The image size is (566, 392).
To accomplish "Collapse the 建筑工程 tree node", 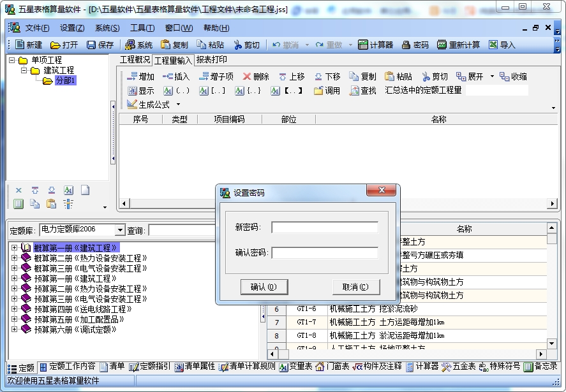I will click(x=24, y=70).
